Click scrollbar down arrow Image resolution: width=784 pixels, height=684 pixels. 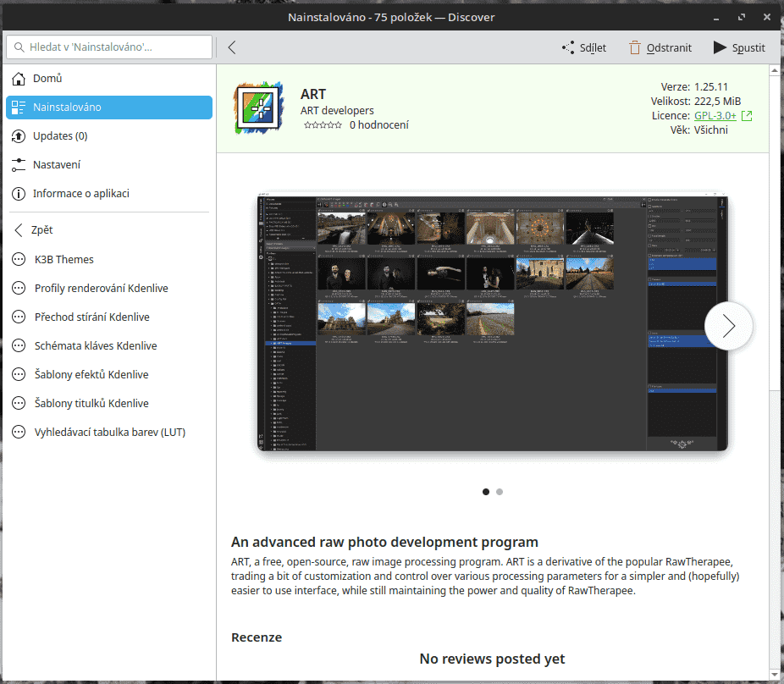coord(775,675)
